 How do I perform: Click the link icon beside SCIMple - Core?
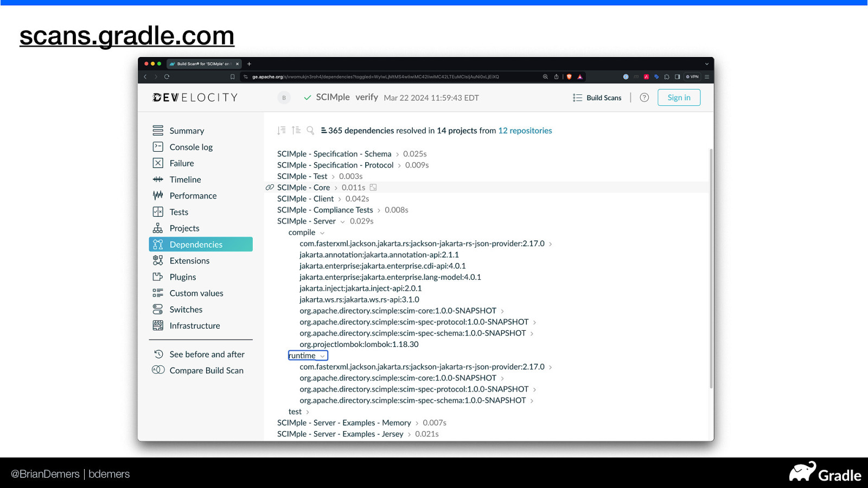pos(270,188)
